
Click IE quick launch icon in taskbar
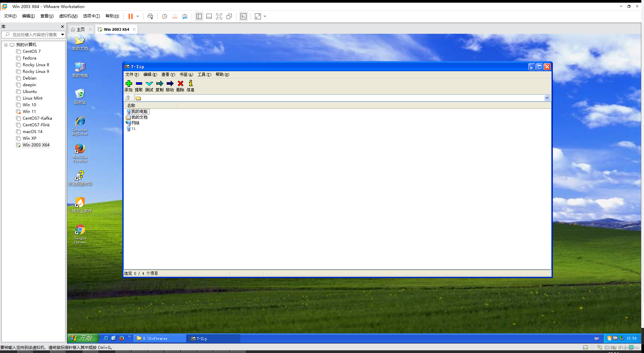pos(106,338)
